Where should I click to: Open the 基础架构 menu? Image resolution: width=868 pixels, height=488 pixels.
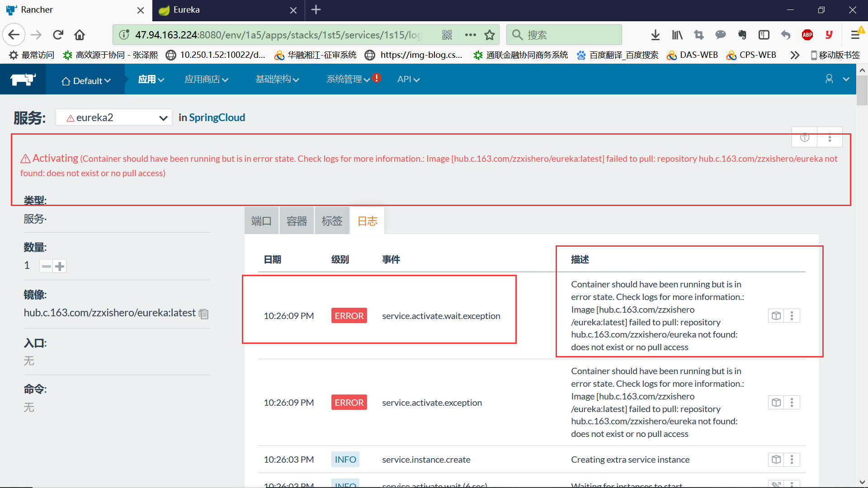coord(277,80)
